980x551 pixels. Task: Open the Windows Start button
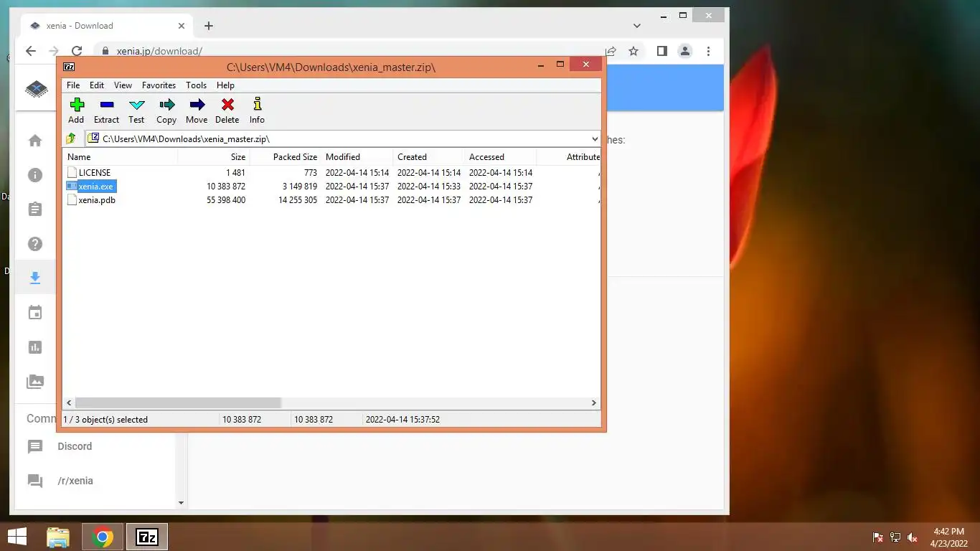pos(17,537)
